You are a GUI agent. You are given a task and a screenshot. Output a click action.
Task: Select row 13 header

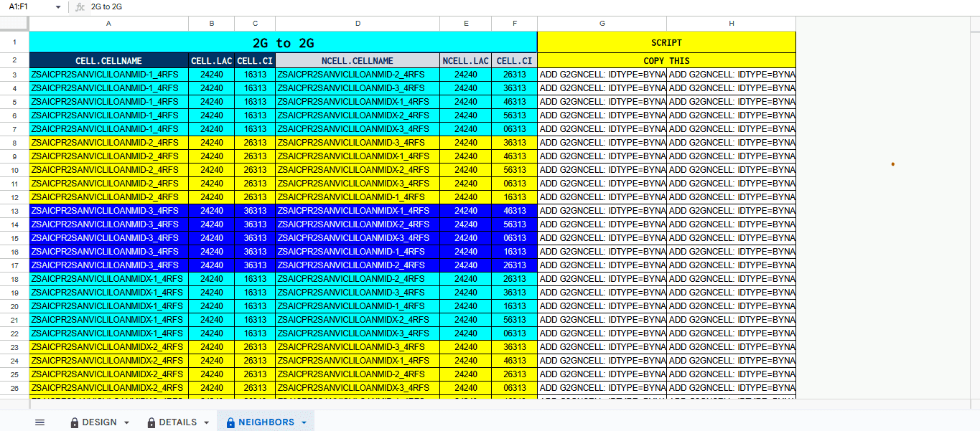[14, 211]
